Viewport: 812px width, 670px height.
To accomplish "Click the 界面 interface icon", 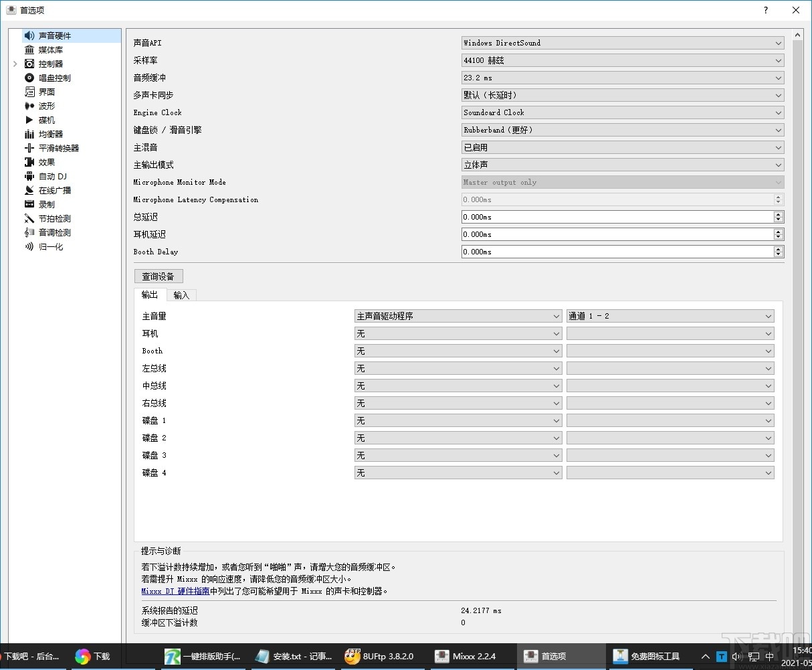I will pos(29,92).
